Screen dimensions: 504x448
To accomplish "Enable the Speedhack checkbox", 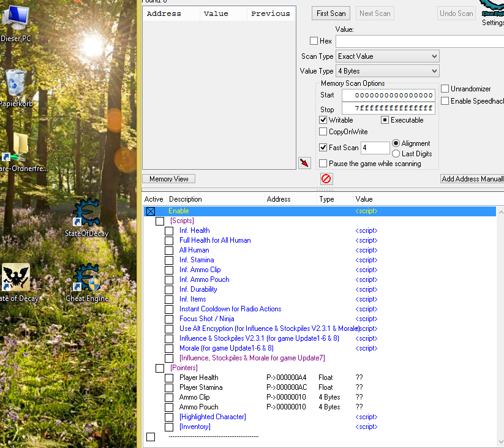I will (445, 101).
